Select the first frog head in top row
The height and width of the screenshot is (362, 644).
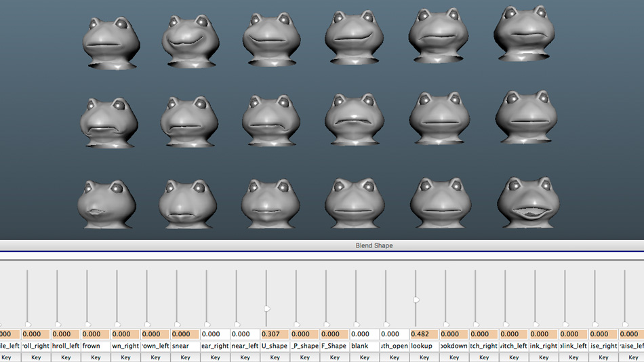pos(112,42)
